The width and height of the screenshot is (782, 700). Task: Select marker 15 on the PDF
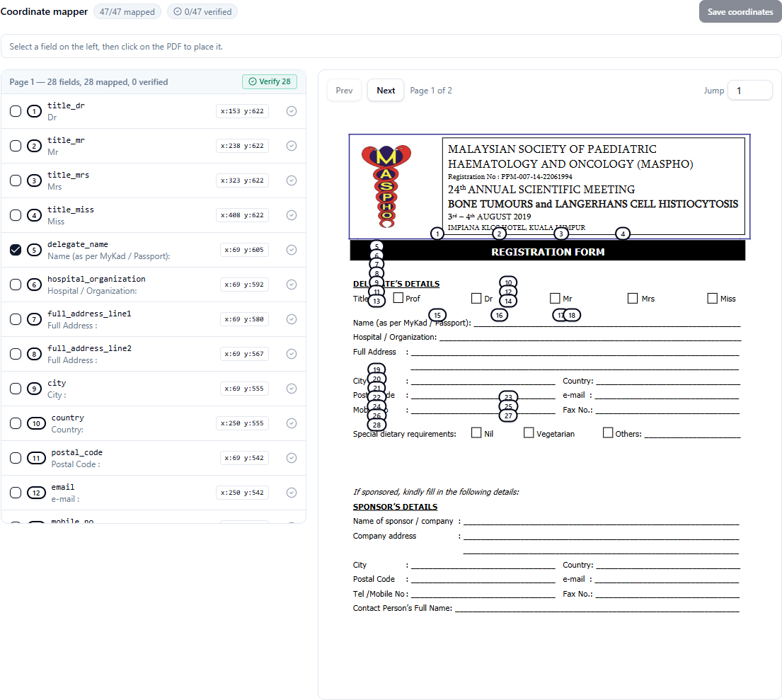coord(437,316)
